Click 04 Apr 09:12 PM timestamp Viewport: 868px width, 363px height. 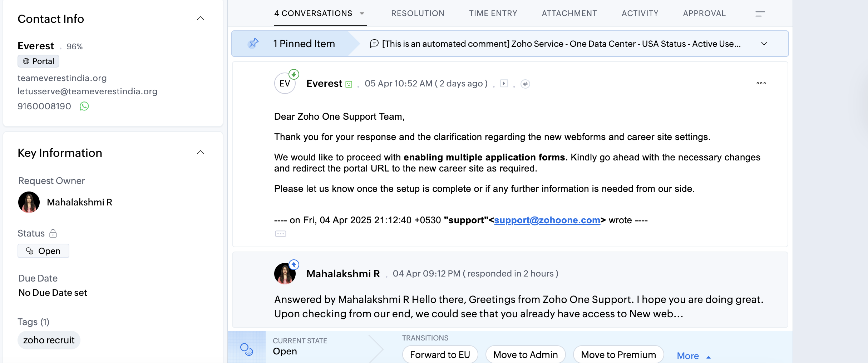pyautogui.click(x=426, y=274)
